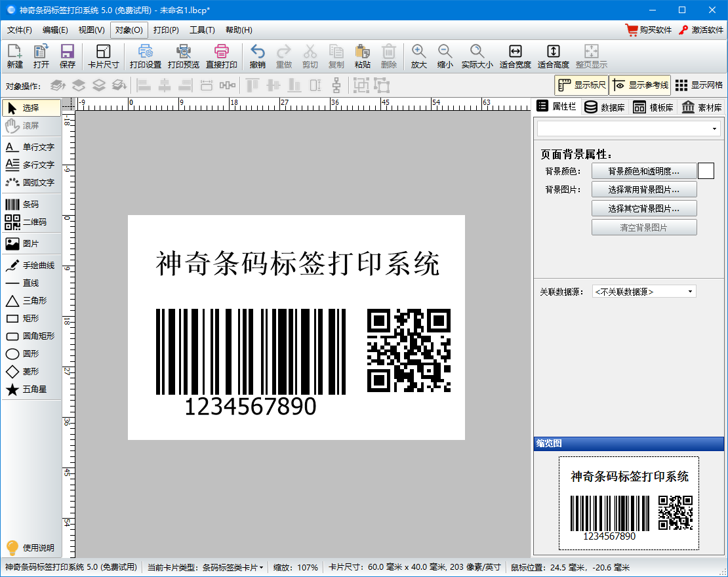Viewport: 728px width, 577px height.
Task: Choose the 条码 barcode tool
Action: coord(31,205)
